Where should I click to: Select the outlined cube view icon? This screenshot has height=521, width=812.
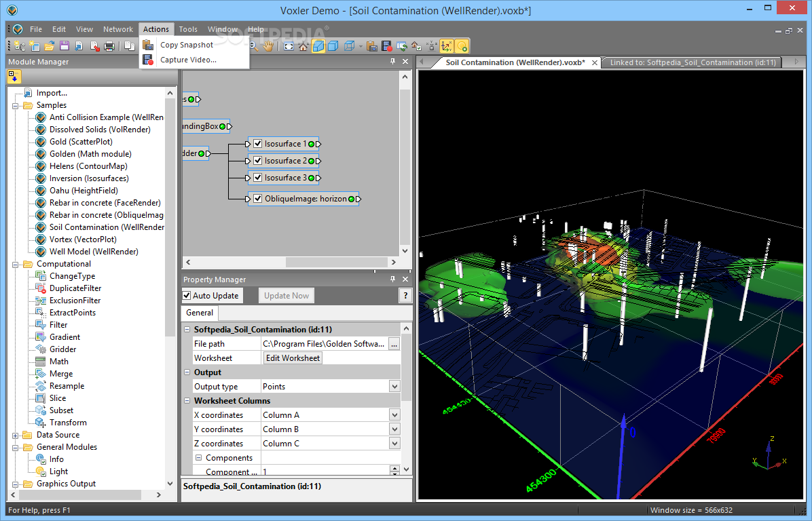pyautogui.click(x=333, y=46)
